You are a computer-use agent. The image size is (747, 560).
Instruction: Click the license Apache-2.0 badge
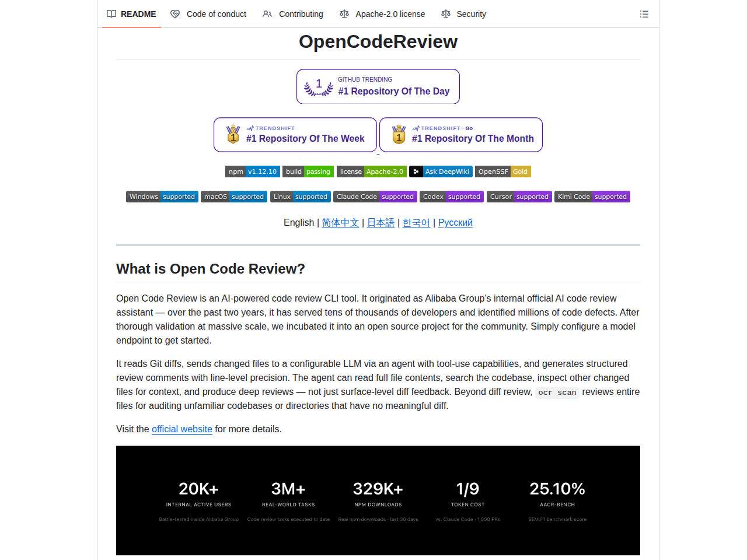[x=372, y=171]
